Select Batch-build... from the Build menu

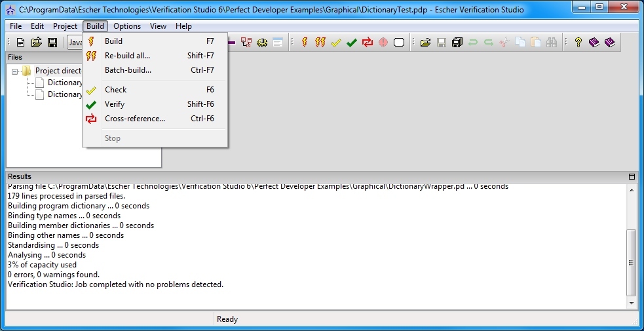tap(128, 70)
